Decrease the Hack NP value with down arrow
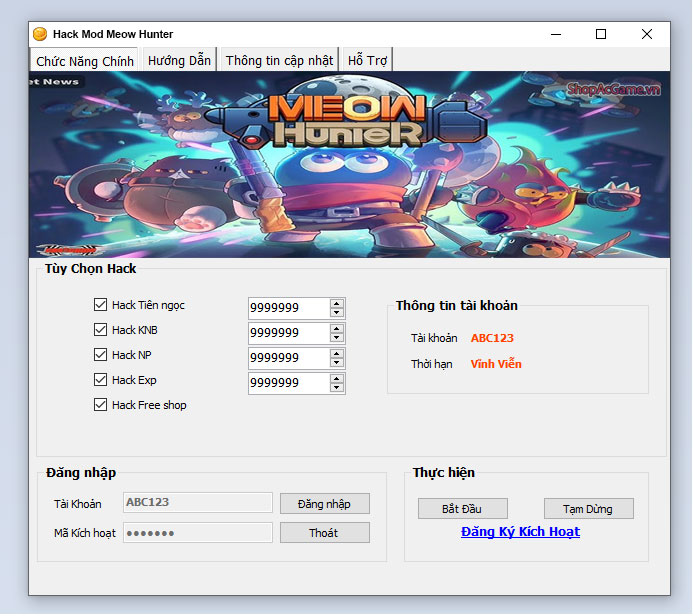Viewport: 693px width, 616px height. [x=337, y=363]
